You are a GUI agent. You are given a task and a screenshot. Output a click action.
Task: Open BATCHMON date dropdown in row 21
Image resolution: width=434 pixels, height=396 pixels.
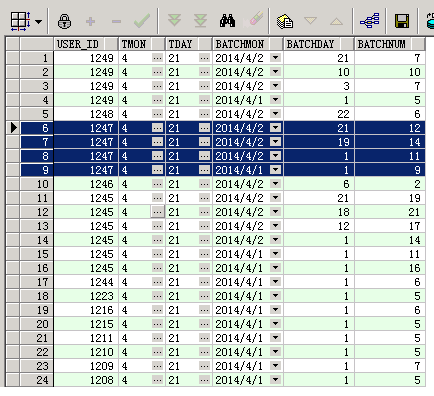click(275, 338)
